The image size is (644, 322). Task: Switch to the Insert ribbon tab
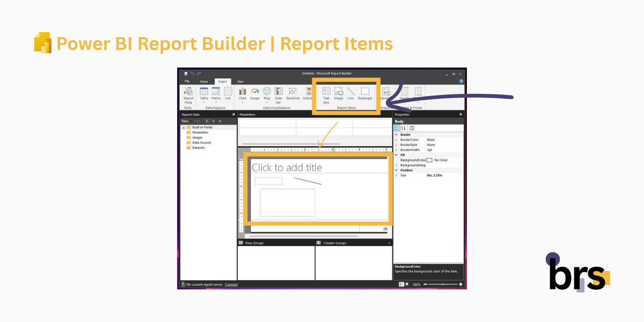click(223, 82)
